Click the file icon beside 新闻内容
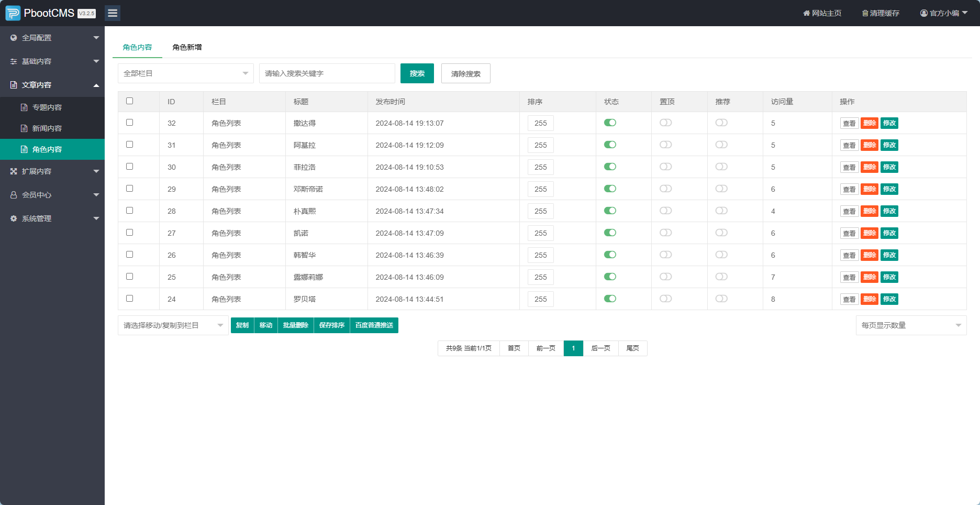This screenshot has height=505, width=980. click(x=24, y=128)
